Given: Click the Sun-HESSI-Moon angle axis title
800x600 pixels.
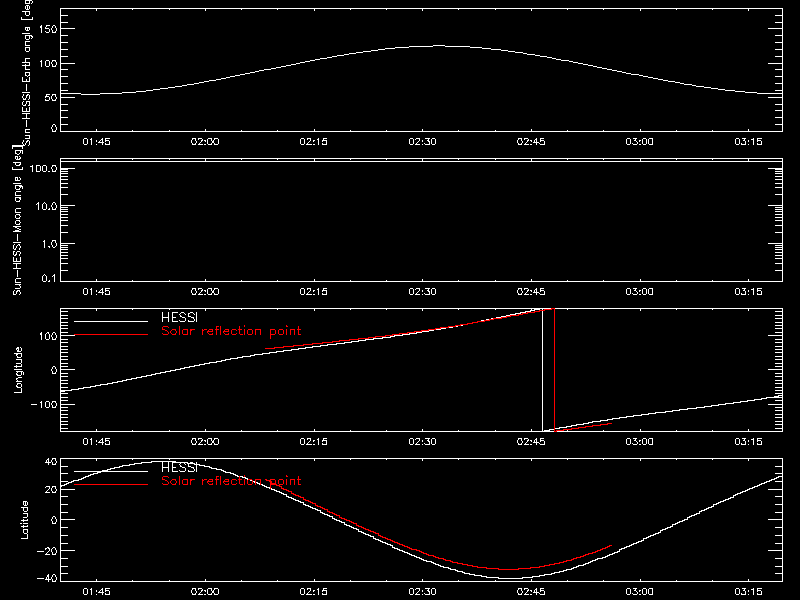Looking at the screenshot, I should (18, 220).
